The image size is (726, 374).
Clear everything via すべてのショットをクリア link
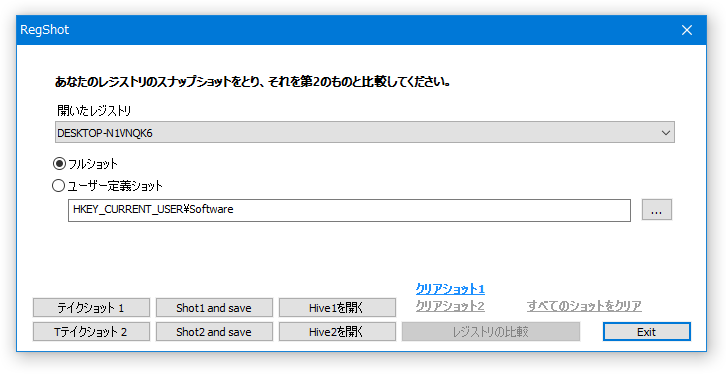[x=584, y=306]
